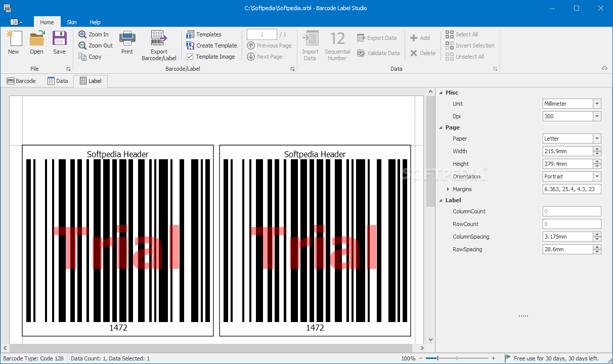Click Create Template
This screenshot has width=613, height=364.
(x=211, y=45)
